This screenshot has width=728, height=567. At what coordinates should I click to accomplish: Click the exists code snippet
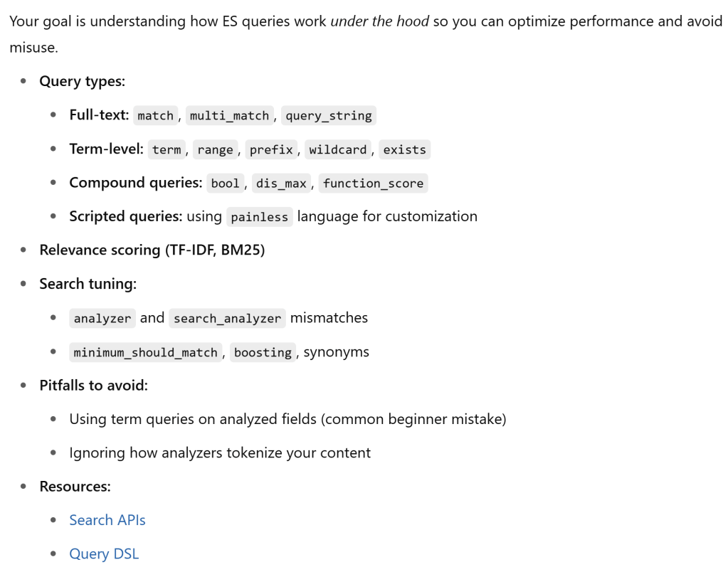pyautogui.click(x=404, y=149)
